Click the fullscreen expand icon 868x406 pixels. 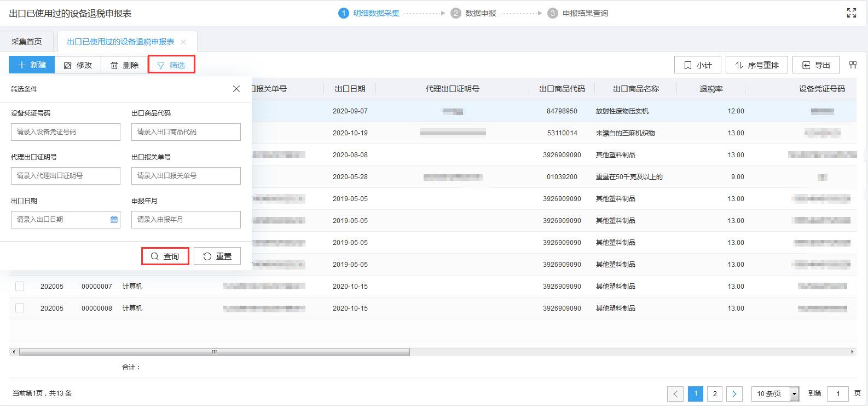[x=851, y=13]
